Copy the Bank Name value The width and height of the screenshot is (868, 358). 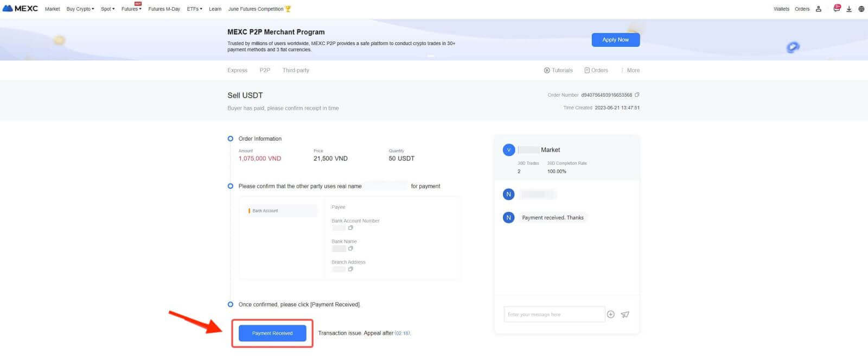point(350,249)
